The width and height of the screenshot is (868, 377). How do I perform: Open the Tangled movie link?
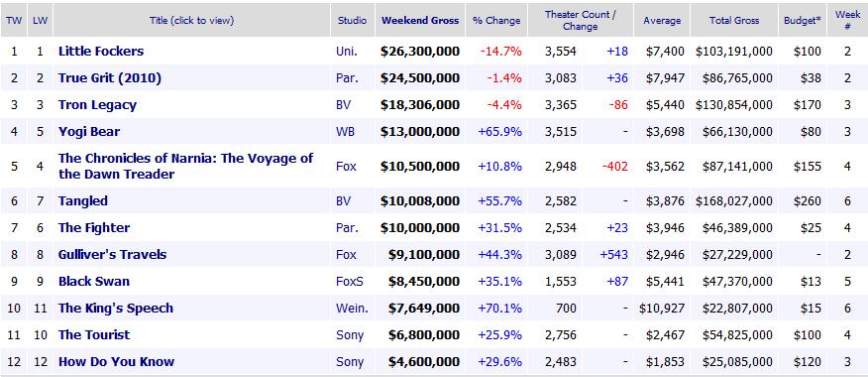coord(83,200)
